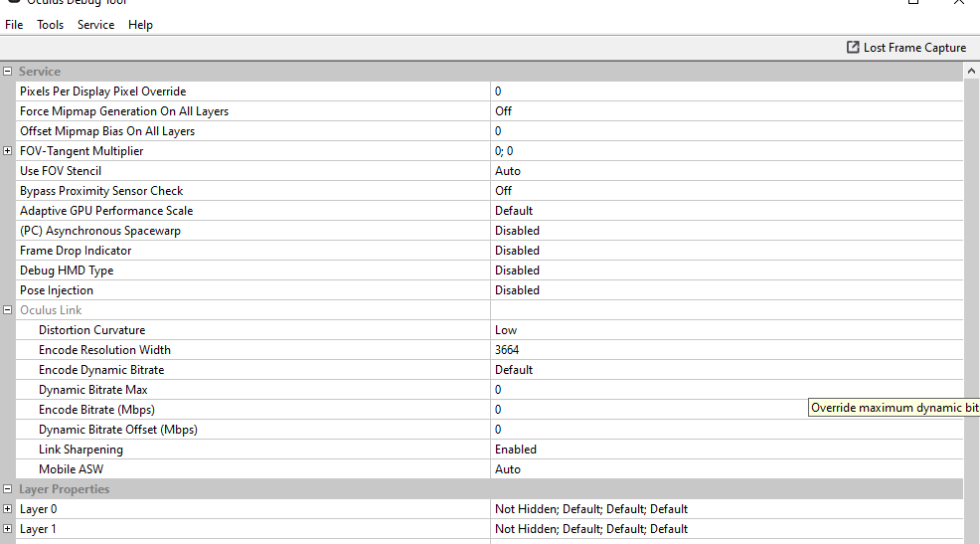Click the Lost Frame Capture icon
The height and width of the screenshot is (544, 980).
pyautogui.click(x=853, y=48)
